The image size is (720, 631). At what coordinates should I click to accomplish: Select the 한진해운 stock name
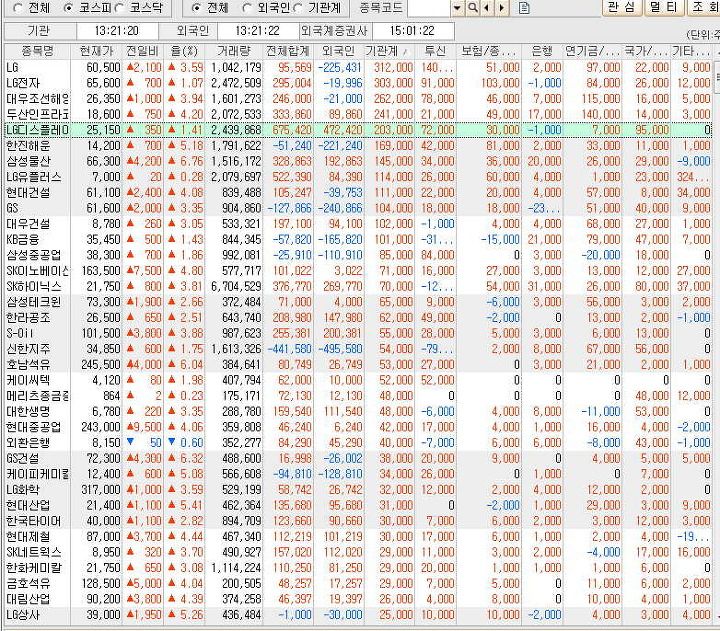click(x=28, y=146)
